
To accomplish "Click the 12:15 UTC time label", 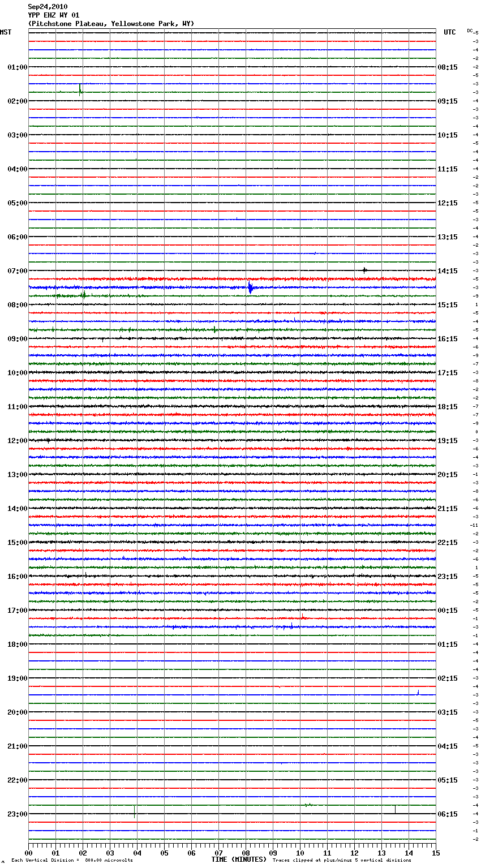I will 448,203.
